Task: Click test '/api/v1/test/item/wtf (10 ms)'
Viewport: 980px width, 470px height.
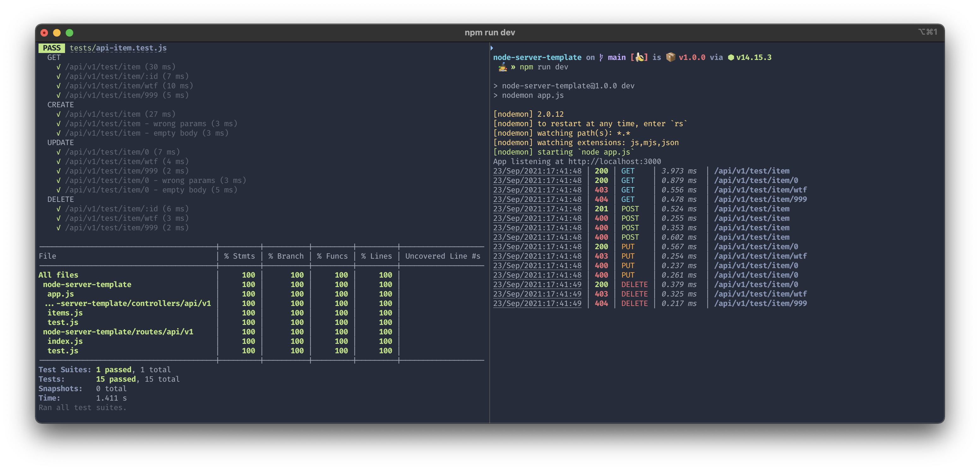Action: pyautogui.click(x=129, y=86)
